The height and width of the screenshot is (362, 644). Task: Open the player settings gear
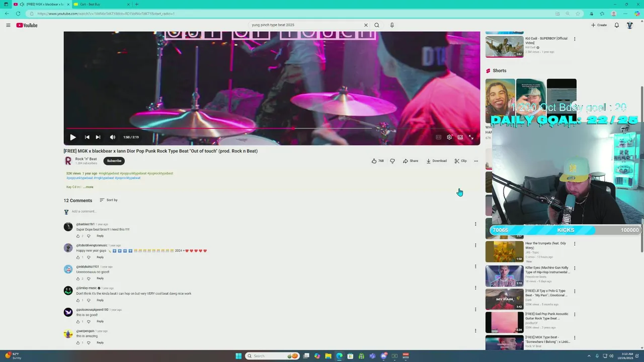pos(449,137)
